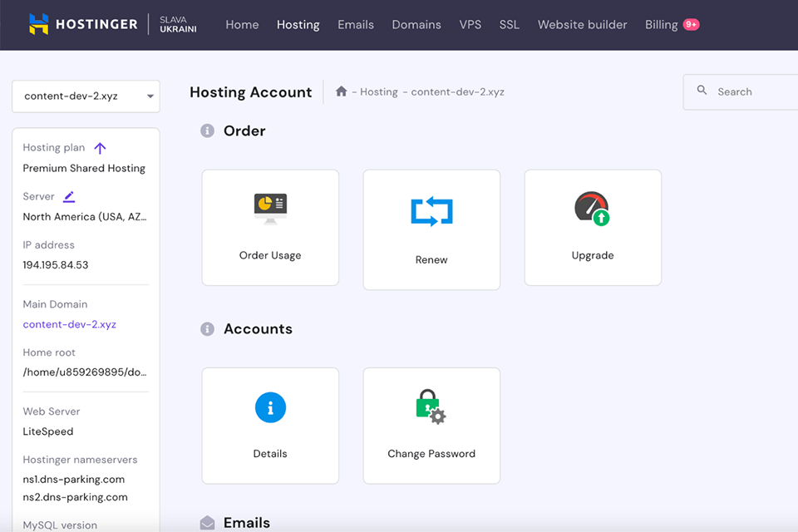Click the upgrade arrow beside Hosting plan
The width and height of the screenshot is (798, 532).
100,148
